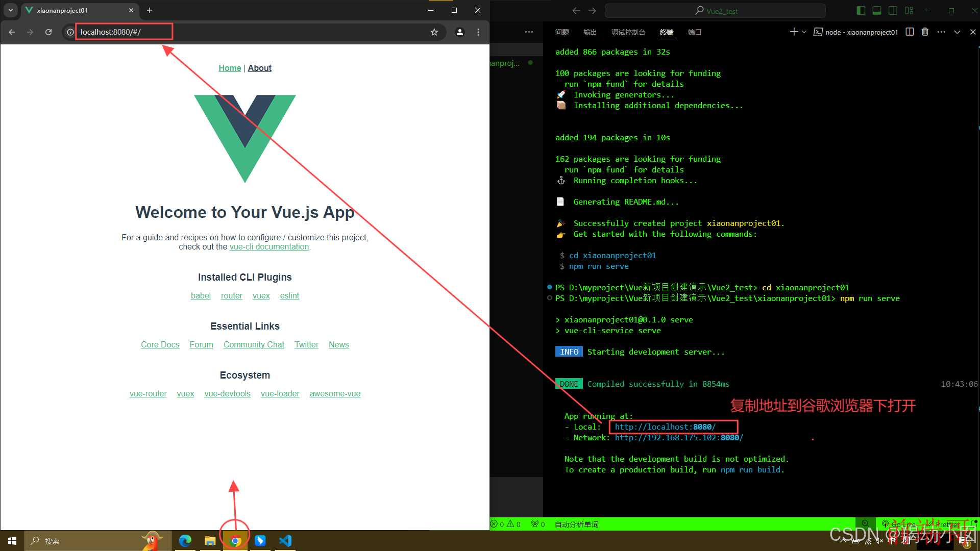The width and height of the screenshot is (980, 551).
Task: Switch to the 输出 panel tab
Action: [x=590, y=32]
